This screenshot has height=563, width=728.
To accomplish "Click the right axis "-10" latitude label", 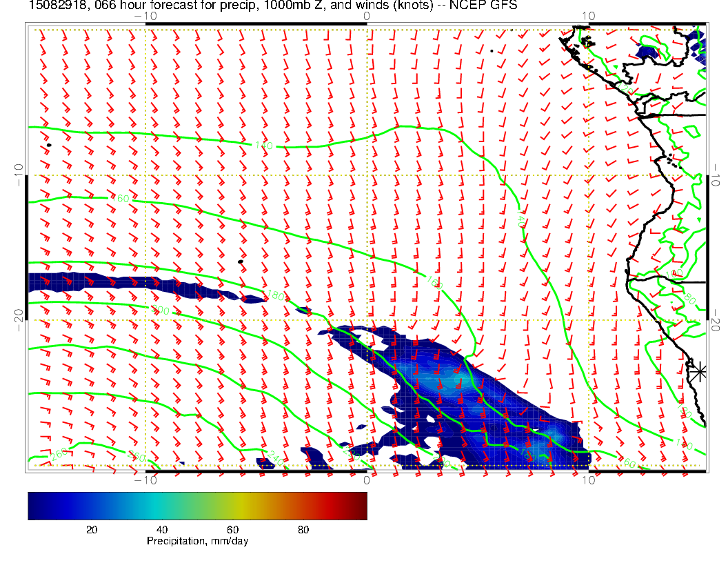I will [717, 170].
